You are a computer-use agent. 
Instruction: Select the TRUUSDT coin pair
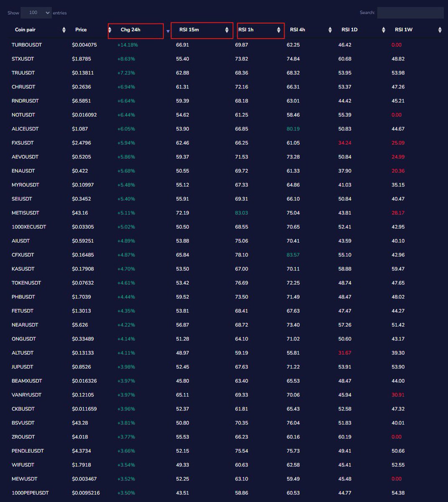pos(23,73)
